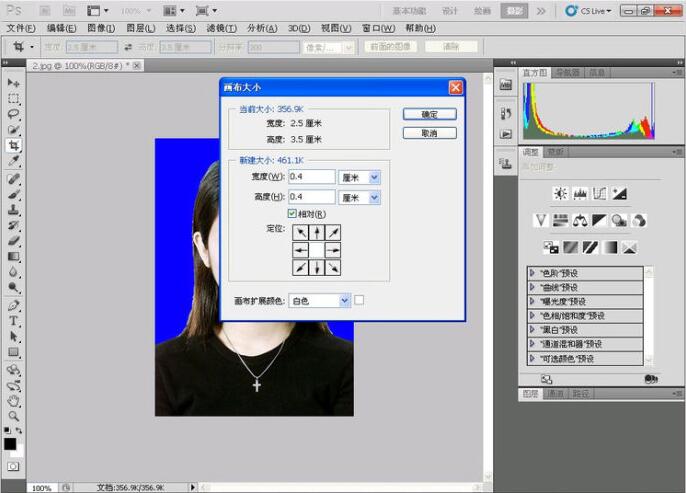Open the width unit 厘米 dropdown
Viewport: 686px width, 493px height.
pyautogui.click(x=360, y=177)
